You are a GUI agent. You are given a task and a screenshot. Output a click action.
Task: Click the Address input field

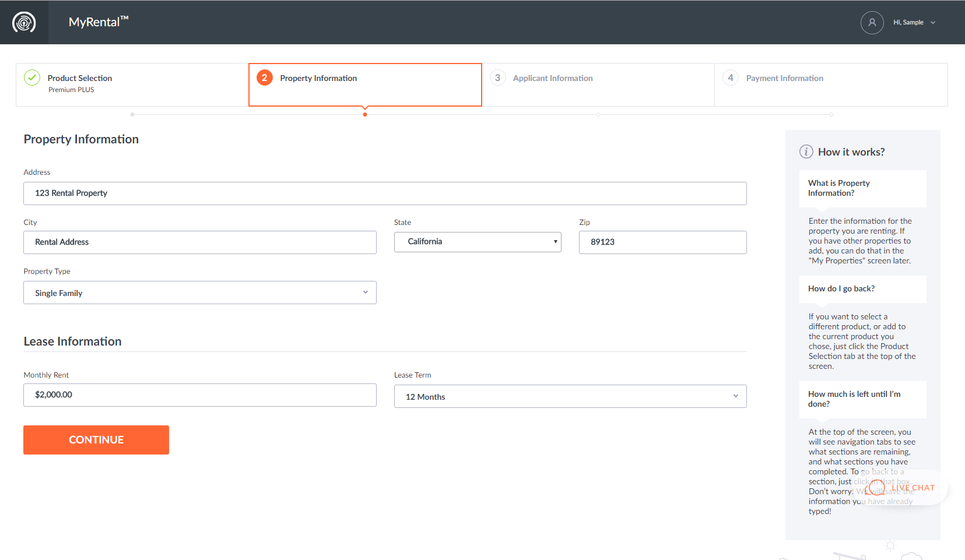(385, 193)
